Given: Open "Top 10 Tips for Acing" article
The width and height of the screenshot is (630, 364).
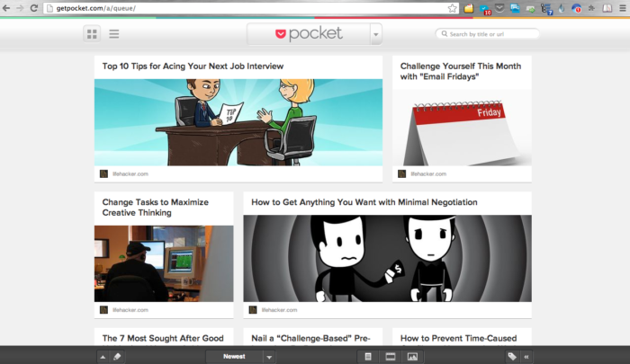Looking at the screenshot, I should [193, 66].
